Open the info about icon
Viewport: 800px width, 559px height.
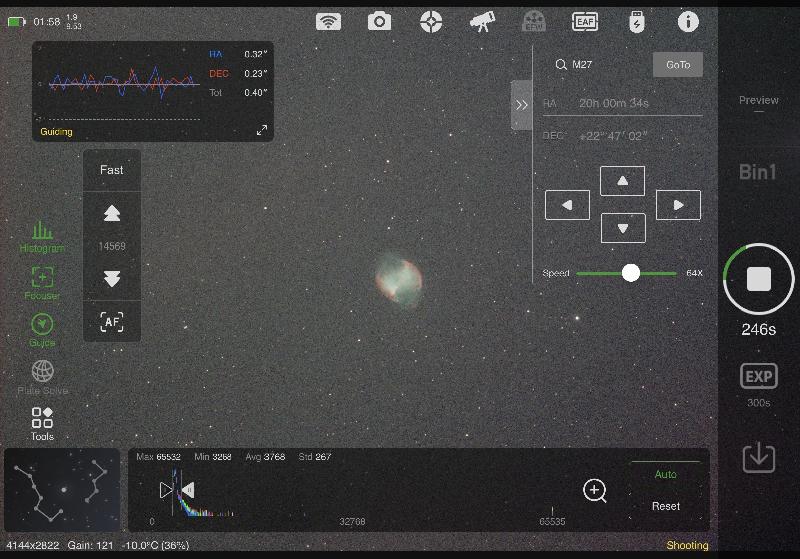point(688,22)
